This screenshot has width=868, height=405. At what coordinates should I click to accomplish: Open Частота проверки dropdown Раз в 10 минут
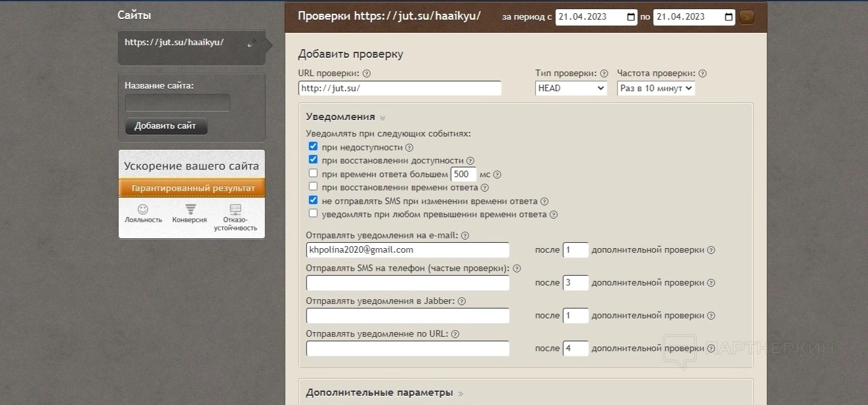click(x=655, y=88)
